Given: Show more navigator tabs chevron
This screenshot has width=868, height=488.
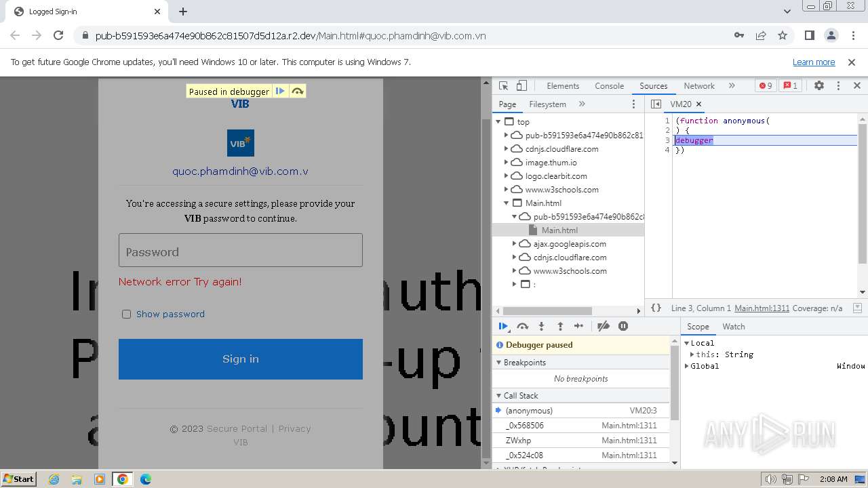Looking at the screenshot, I should pos(582,104).
